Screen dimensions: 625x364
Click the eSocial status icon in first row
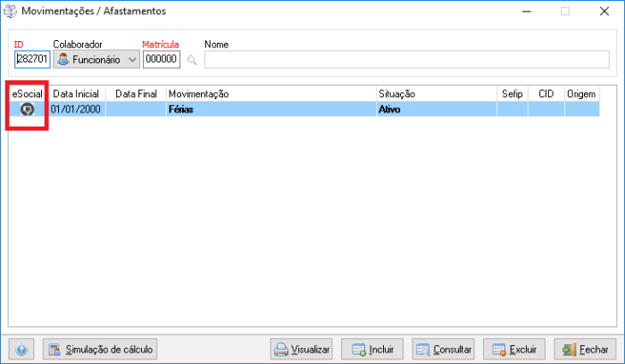(x=28, y=110)
